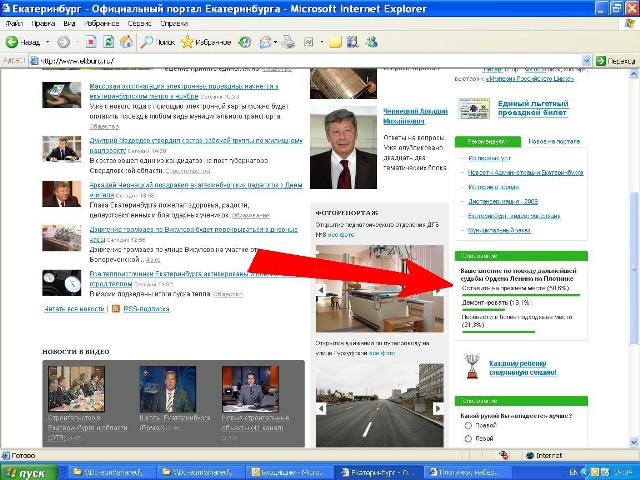Click the road photo slider left arrow
The height and width of the screenshot is (480, 640).
[321, 408]
